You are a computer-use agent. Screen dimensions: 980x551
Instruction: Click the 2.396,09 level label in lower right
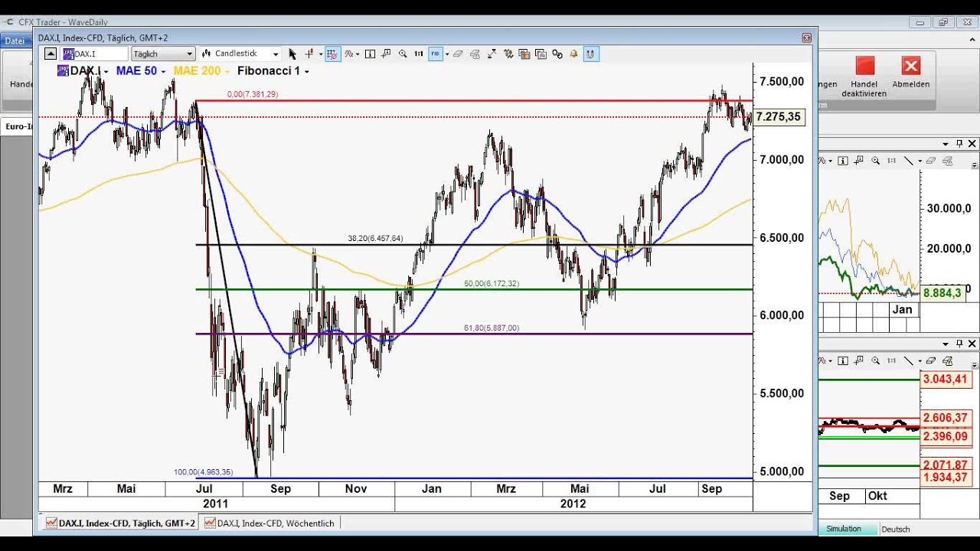click(946, 436)
